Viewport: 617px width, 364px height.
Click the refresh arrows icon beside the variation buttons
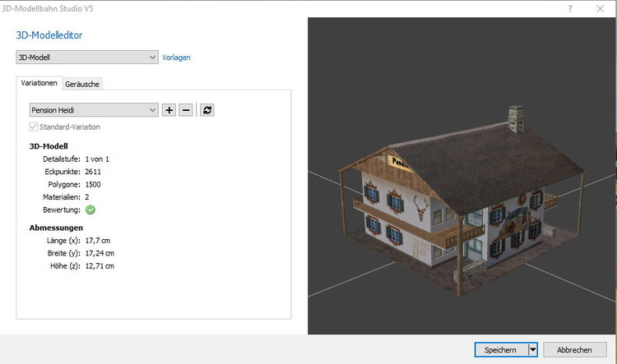pos(207,110)
